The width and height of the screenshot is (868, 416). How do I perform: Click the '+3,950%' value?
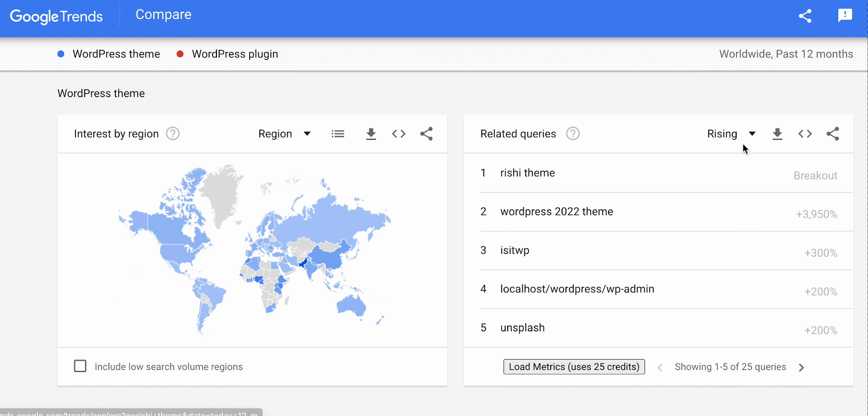(x=816, y=214)
